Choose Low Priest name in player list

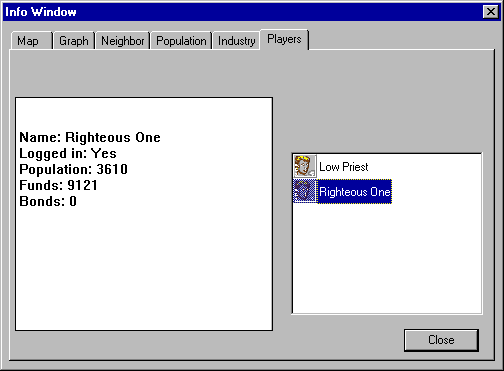tap(344, 167)
